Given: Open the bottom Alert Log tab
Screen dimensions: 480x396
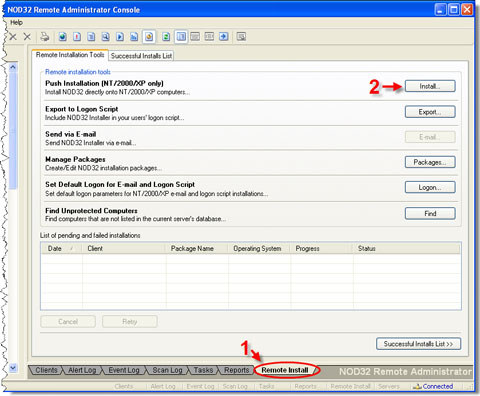Looking at the screenshot, I should click(82, 370).
